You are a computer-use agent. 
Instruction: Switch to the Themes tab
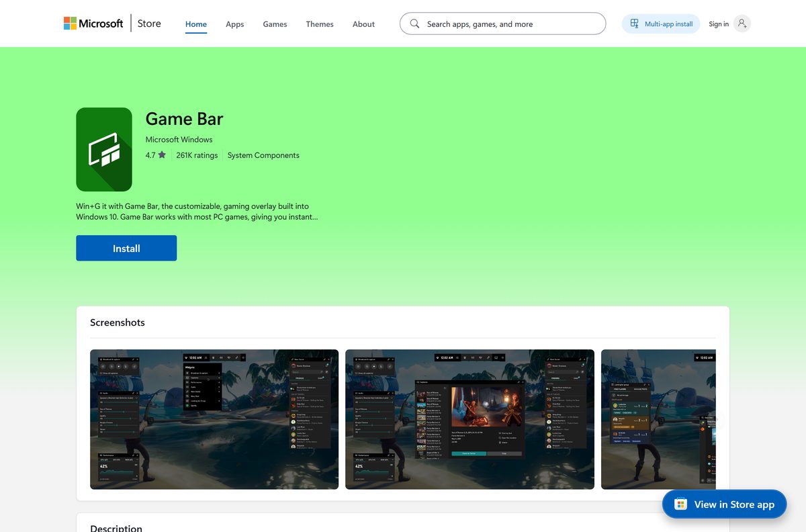(x=320, y=24)
